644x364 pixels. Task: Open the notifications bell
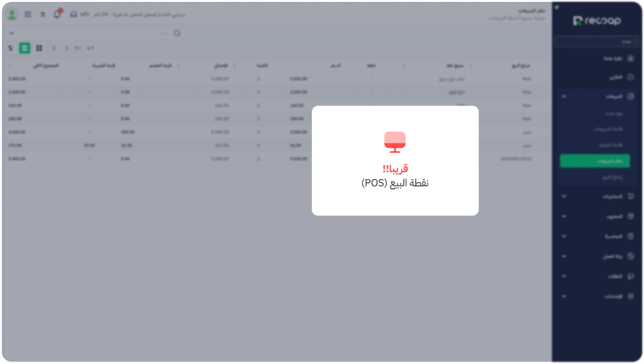(x=57, y=14)
